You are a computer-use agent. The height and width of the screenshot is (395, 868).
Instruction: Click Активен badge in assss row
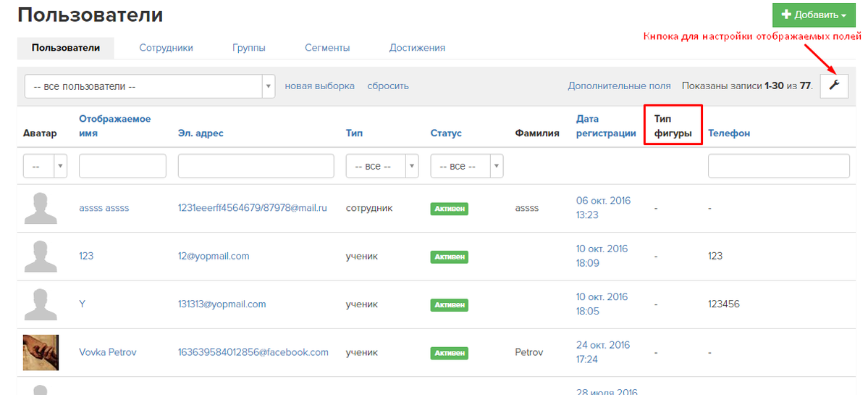tap(450, 209)
